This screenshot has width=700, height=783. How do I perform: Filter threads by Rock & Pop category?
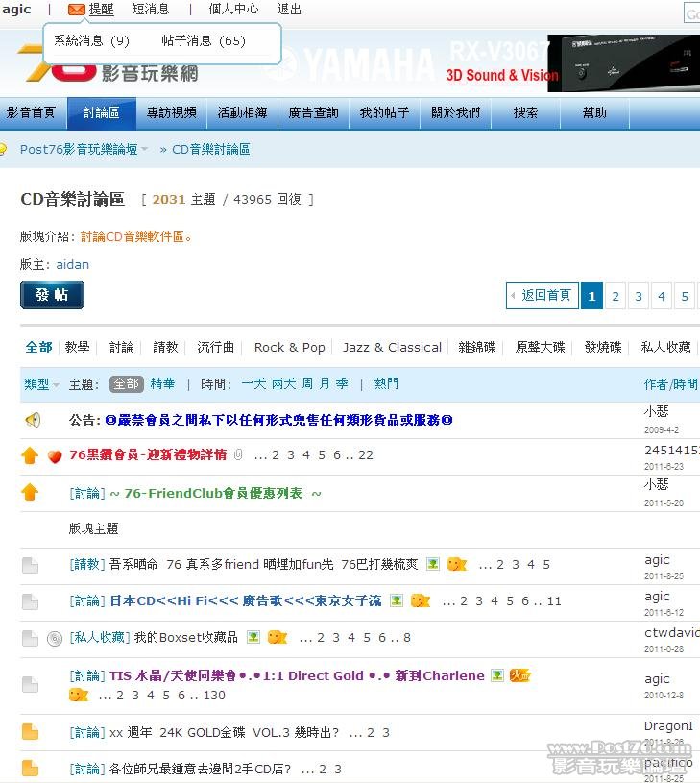click(289, 347)
